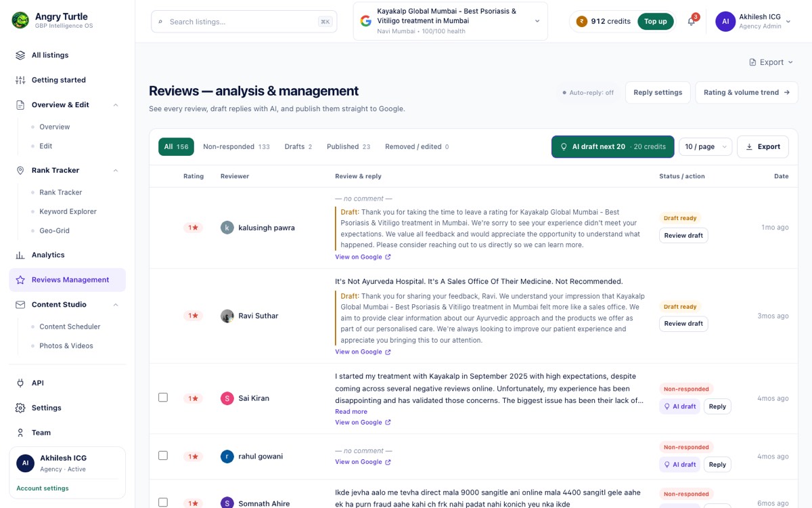Click the Angry Turtle logo icon

click(x=20, y=20)
